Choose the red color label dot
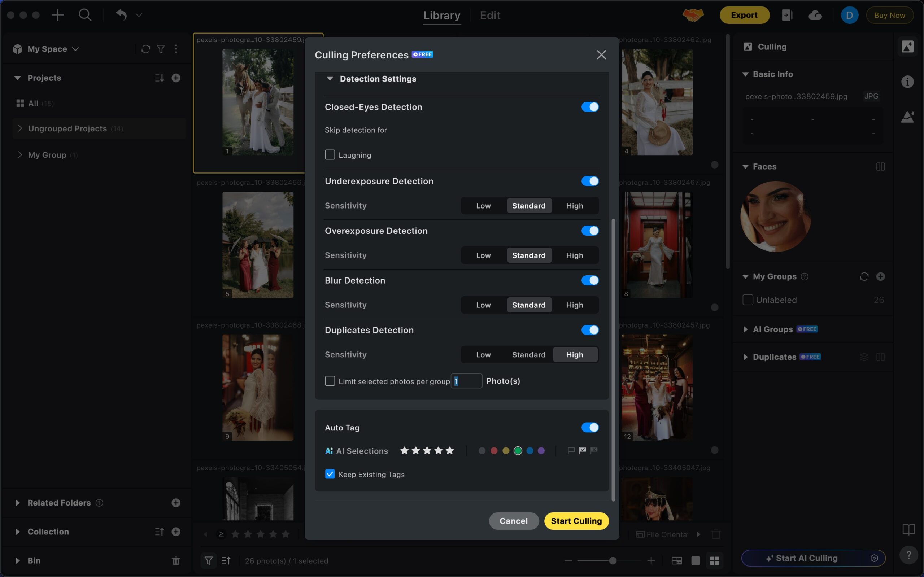This screenshot has height=577, width=924. pyautogui.click(x=494, y=451)
